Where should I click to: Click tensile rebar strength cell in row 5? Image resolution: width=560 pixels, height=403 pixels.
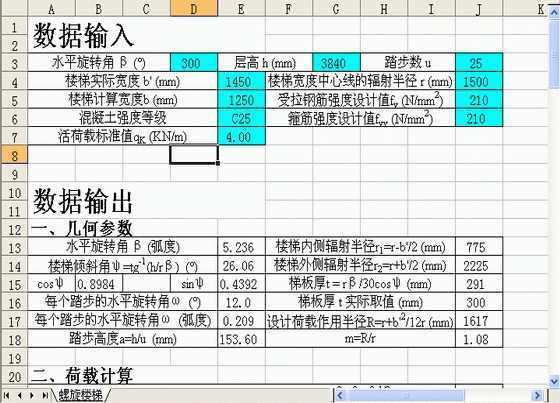479,100
